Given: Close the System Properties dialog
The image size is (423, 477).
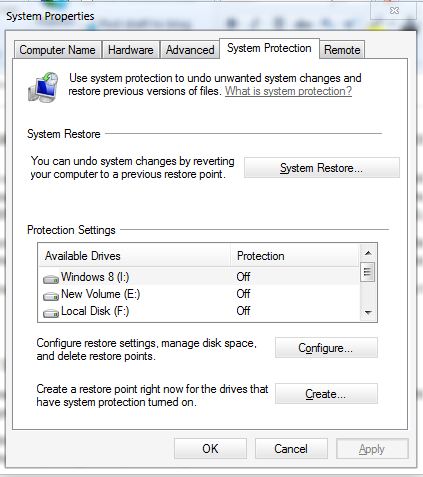Looking at the screenshot, I should click(394, 11).
